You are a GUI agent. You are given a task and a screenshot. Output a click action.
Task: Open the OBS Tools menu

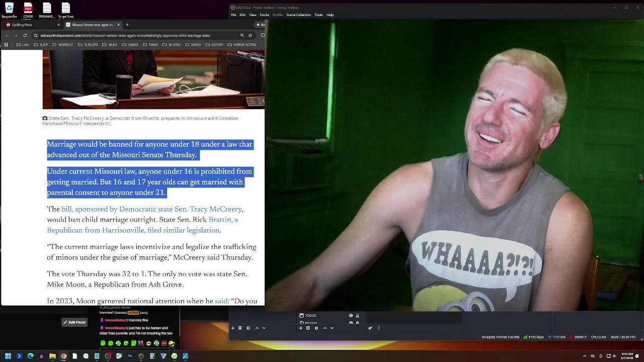[318, 15]
